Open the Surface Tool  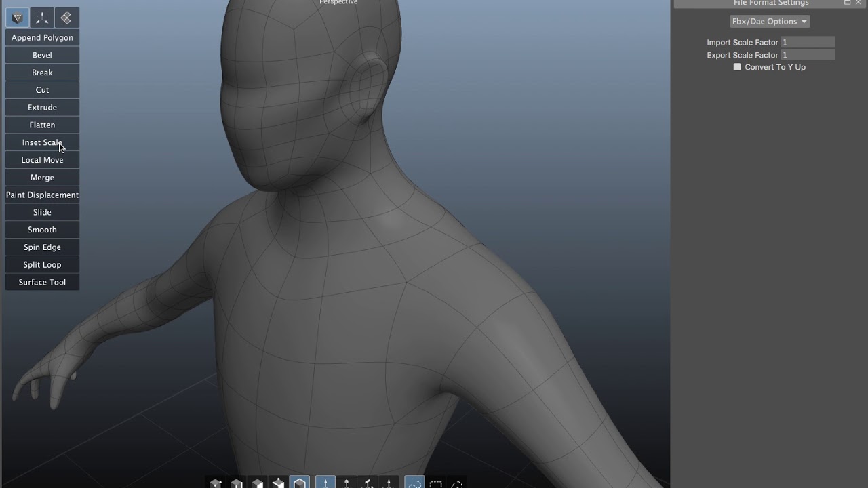click(42, 283)
